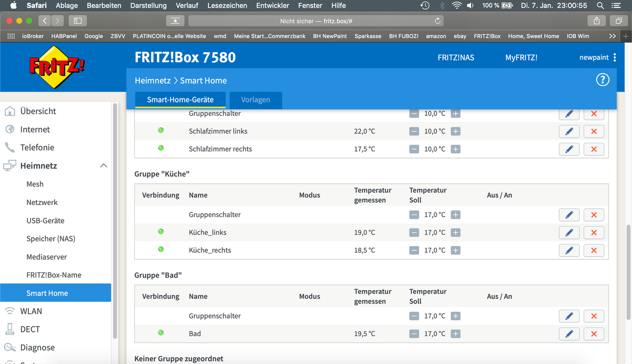The image size is (632, 364).
Task: Switch to the Vorlagen tab
Action: click(x=255, y=100)
